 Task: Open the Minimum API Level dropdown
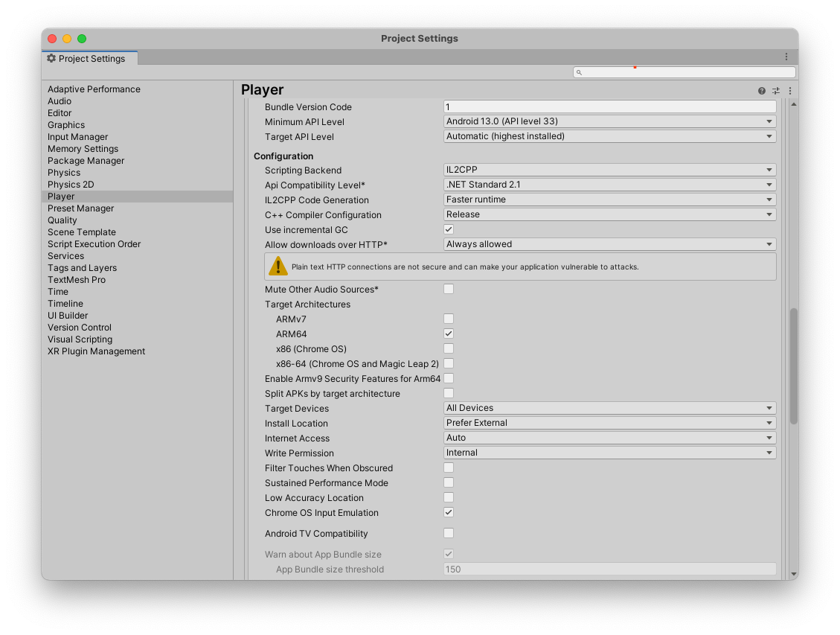point(609,121)
